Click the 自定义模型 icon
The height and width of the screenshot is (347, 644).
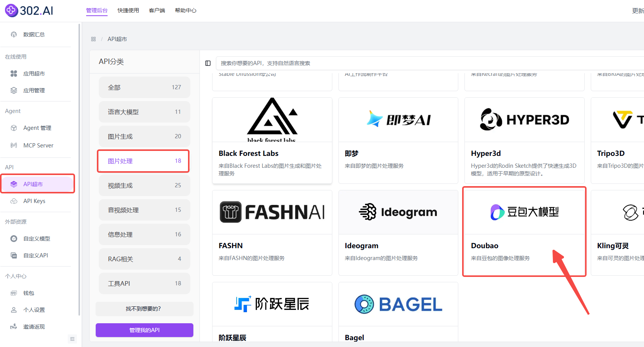click(x=14, y=239)
